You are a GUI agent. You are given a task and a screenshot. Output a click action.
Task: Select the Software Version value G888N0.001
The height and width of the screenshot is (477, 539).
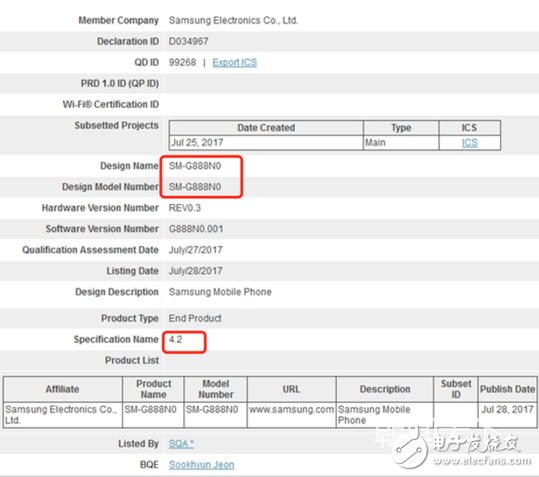[196, 229]
